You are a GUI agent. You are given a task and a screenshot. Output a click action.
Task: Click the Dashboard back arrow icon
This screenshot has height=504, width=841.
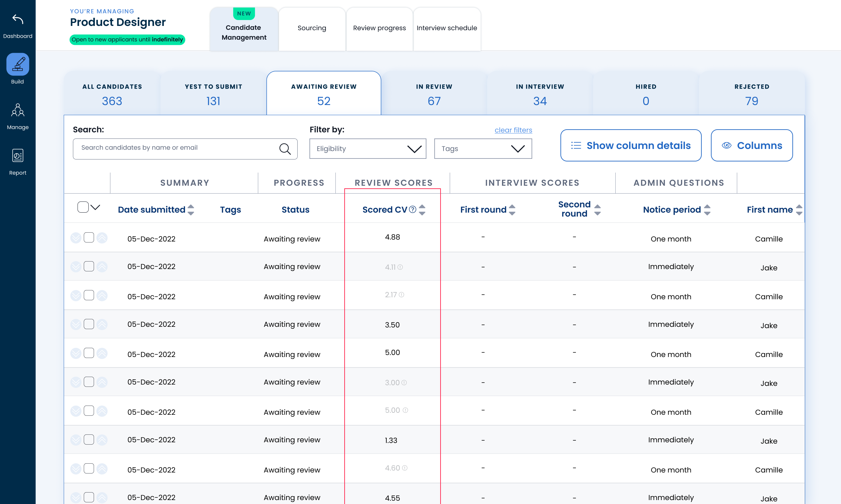click(18, 19)
